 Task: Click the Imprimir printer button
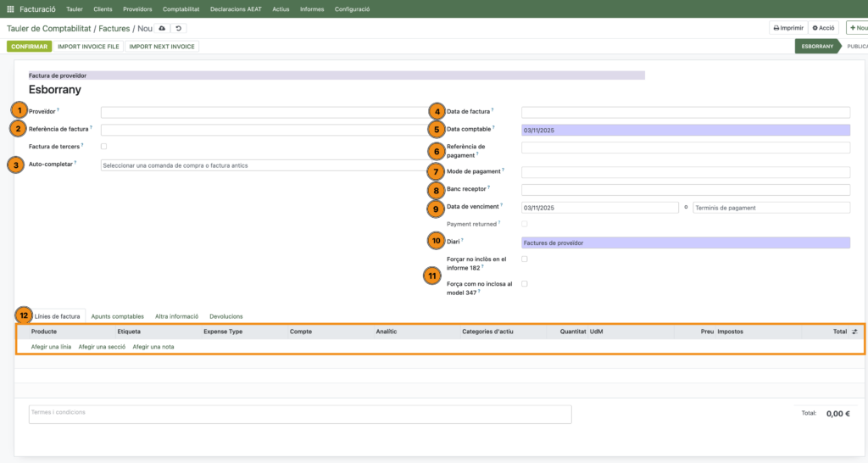(x=787, y=28)
